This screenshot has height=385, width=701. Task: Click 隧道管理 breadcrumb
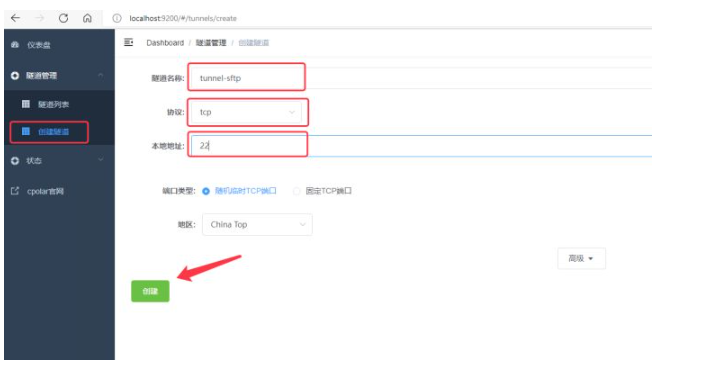coord(211,43)
